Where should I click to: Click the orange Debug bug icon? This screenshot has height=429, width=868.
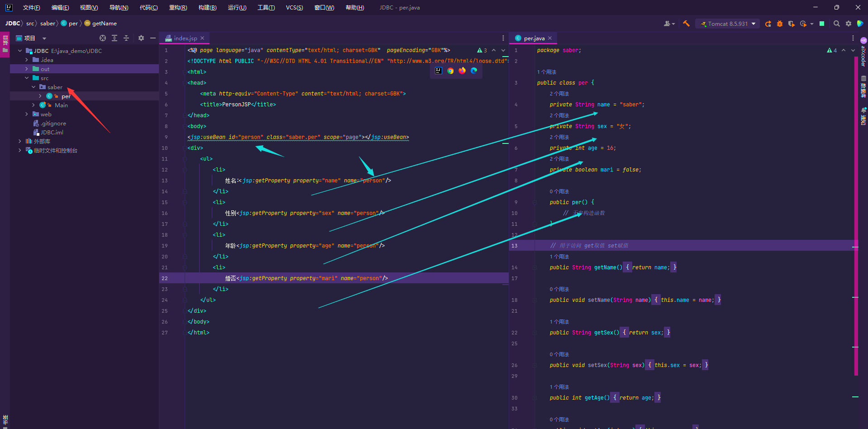[780, 24]
